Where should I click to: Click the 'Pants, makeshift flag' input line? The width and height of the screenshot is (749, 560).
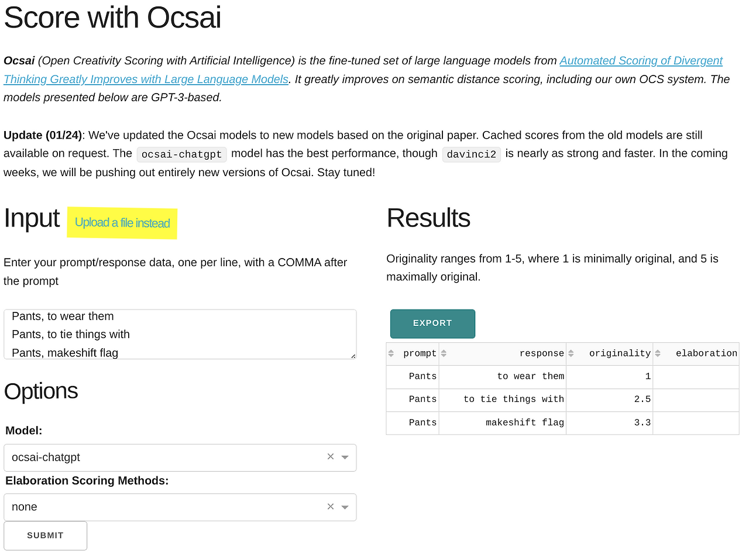pyautogui.click(x=65, y=353)
